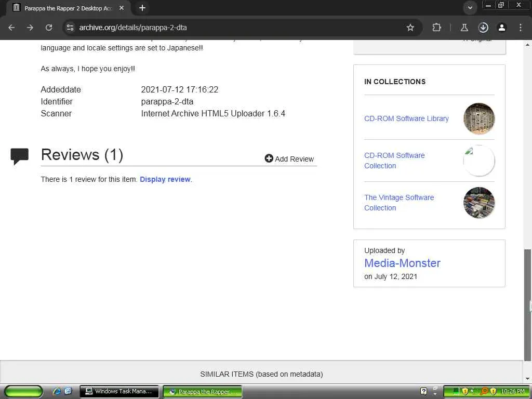This screenshot has width=532, height=399.
Task: Launch Internet Explorer from quick launch
Action: pyautogui.click(x=57, y=392)
